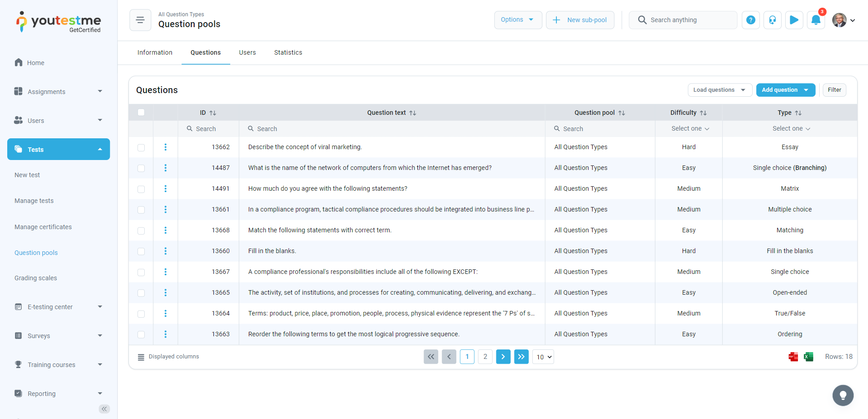Click the play video tutorial icon
Viewport: 868px width, 419px height.
click(x=794, y=20)
